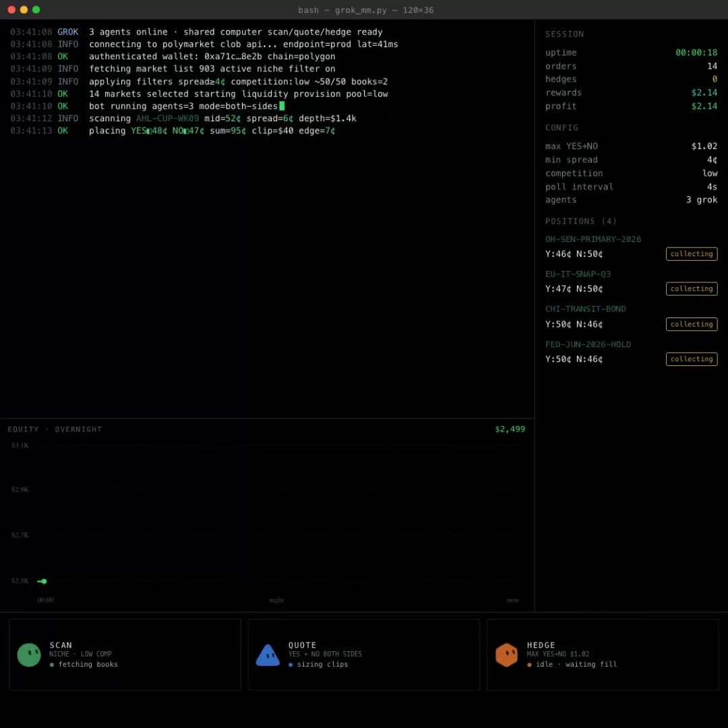Click the blue triangle QUOTE agent avatar
The image size is (728, 728).
(268, 655)
